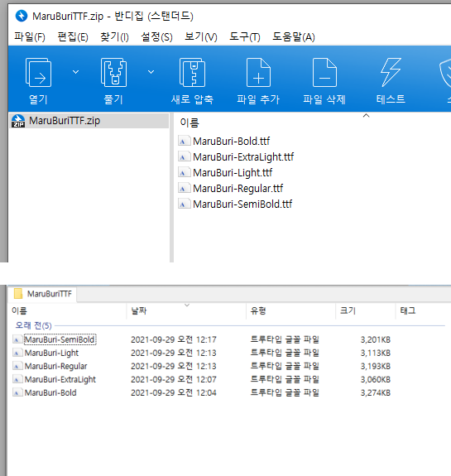The image size is (451, 476).
Task: Click the New Archive (새로 압축) icon
Action: pos(192,72)
